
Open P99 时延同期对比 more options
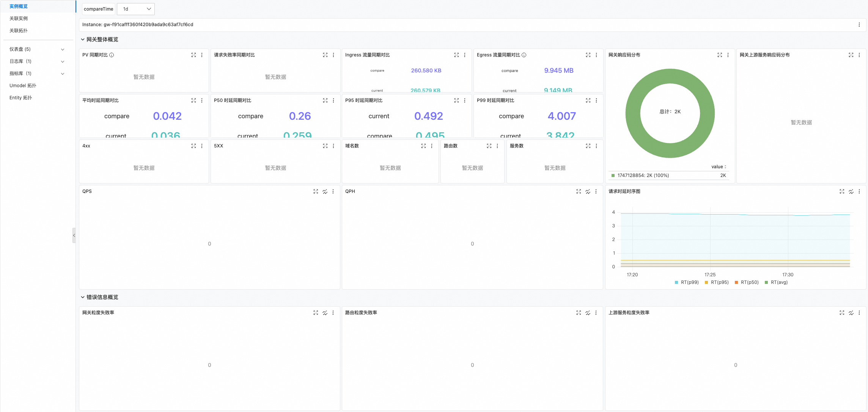596,100
